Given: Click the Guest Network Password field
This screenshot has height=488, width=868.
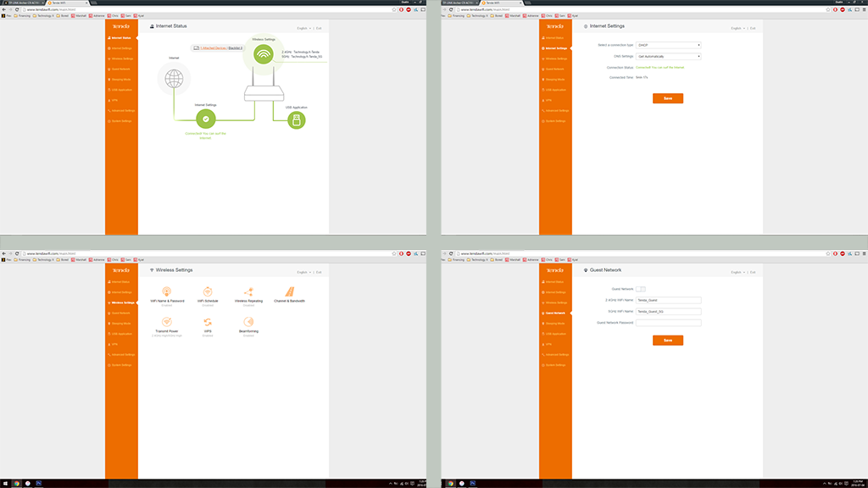Looking at the screenshot, I should (x=669, y=322).
